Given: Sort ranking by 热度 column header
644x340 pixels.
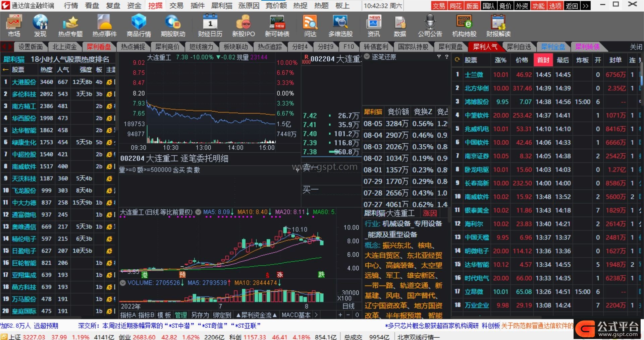Looking at the screenshot, I should pos(46,70).
